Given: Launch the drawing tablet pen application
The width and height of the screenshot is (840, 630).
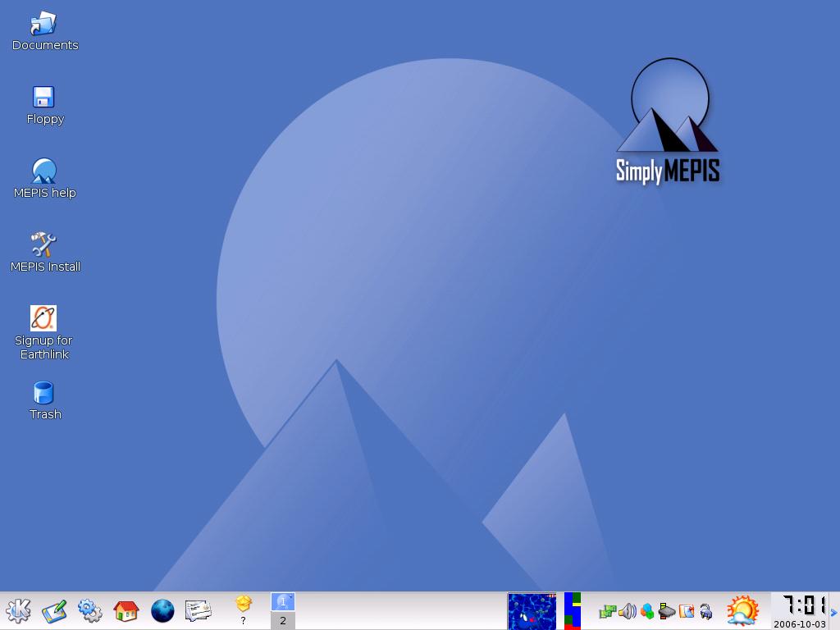Looking at the screenshot, I should click(x=54, y=611).
